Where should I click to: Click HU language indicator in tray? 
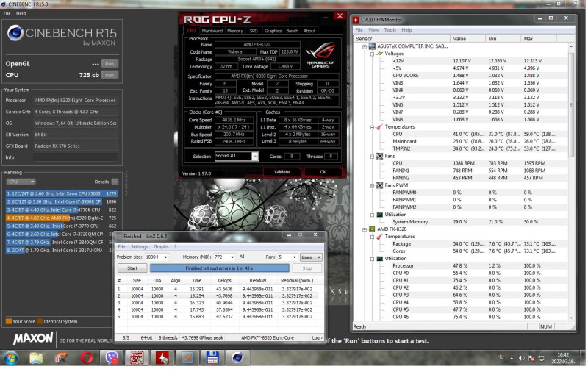click(501, 357)
